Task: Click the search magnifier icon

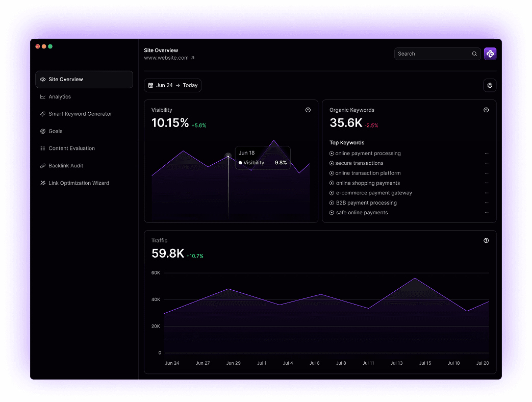Action: click(474, 54)
